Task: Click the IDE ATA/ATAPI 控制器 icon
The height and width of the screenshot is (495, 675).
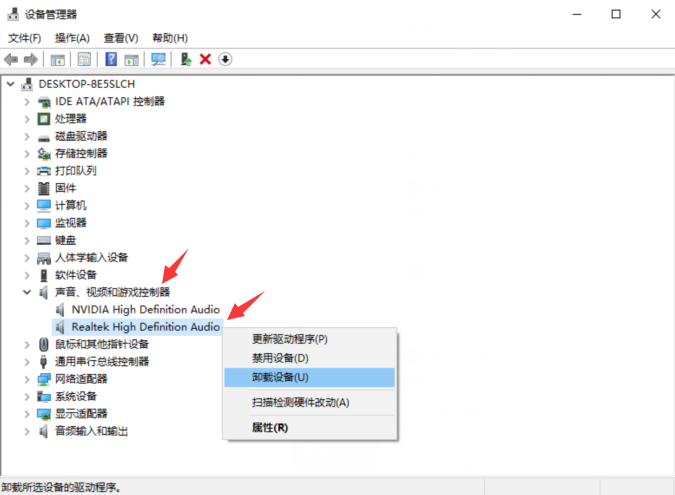Action: coord(44,102)
